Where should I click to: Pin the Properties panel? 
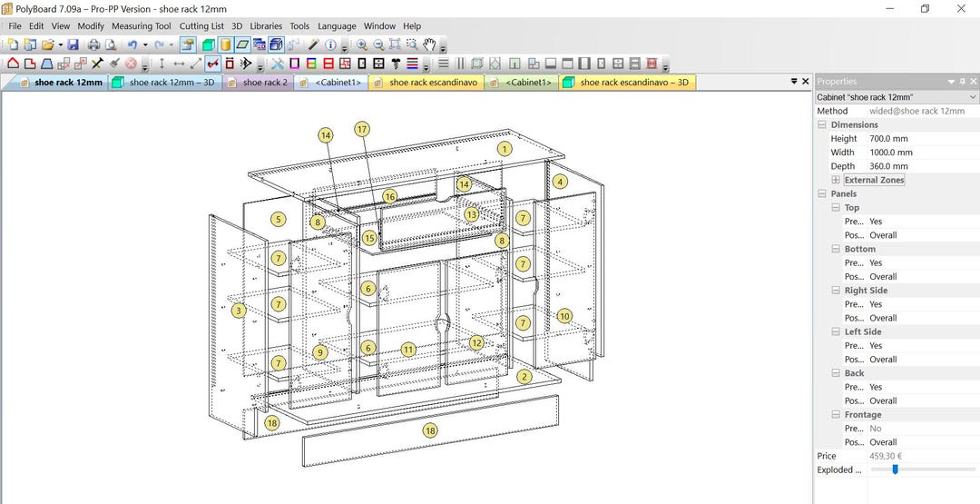963,82
